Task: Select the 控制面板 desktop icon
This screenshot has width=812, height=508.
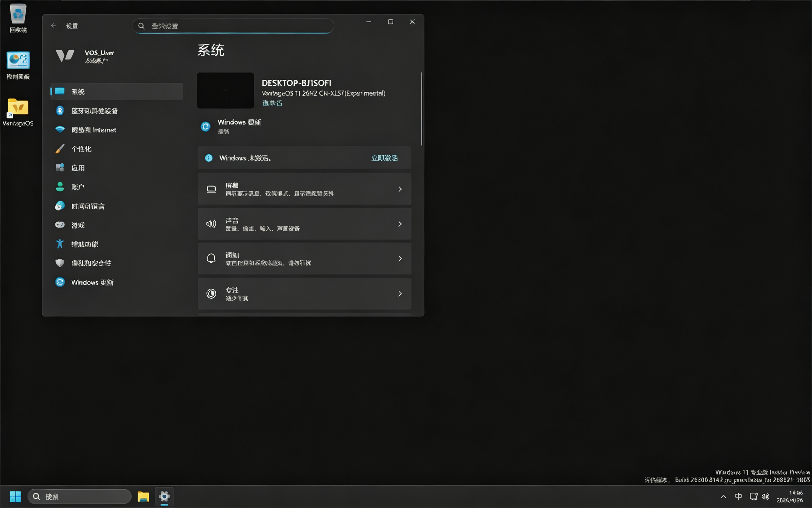Action: (18, 65)
